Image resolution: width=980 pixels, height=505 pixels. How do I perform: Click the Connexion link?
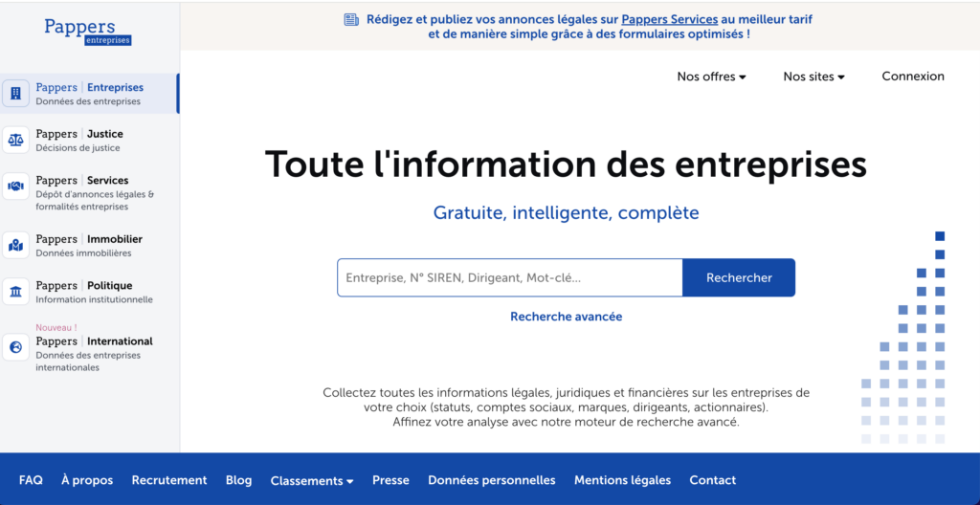tap(913, 77)
